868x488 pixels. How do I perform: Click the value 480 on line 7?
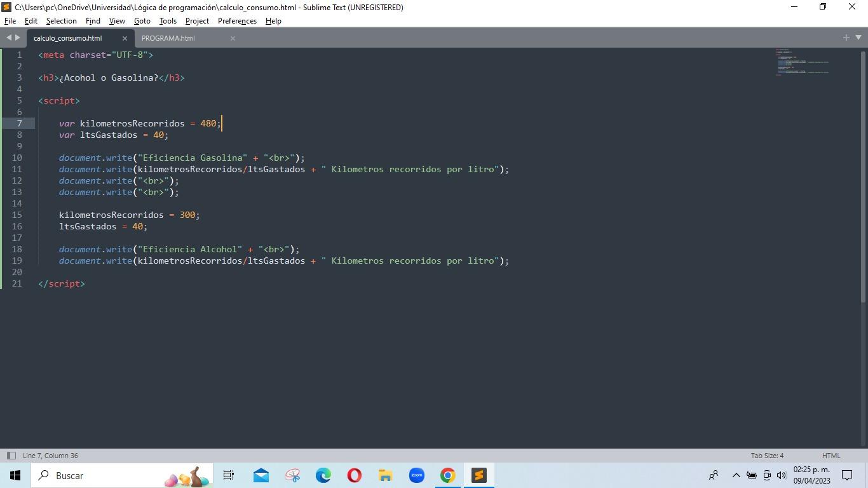click(208, 123)
